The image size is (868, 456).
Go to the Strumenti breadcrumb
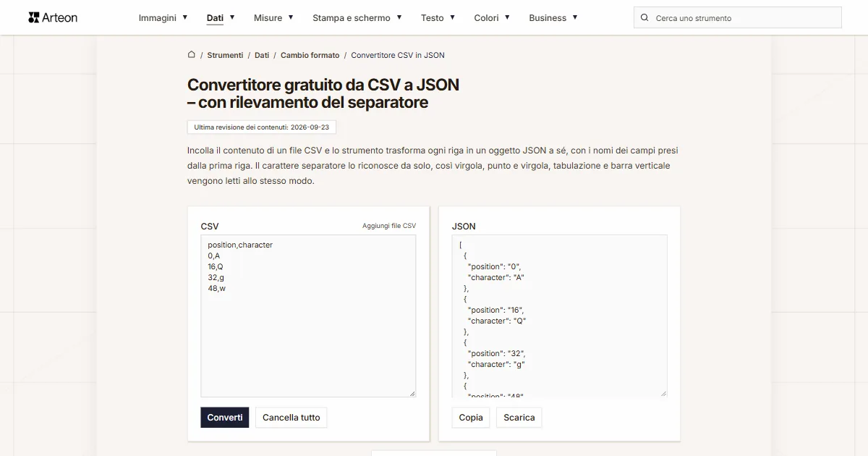click(225, 55)
